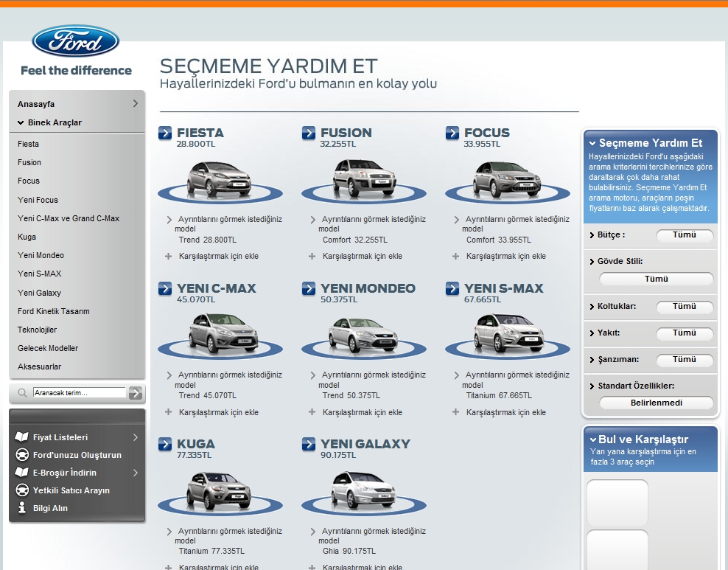The height and width of the screenshot is (570, 728).
Task: Select Ford Kinetik Tasarım menu item
Action: 54,311
